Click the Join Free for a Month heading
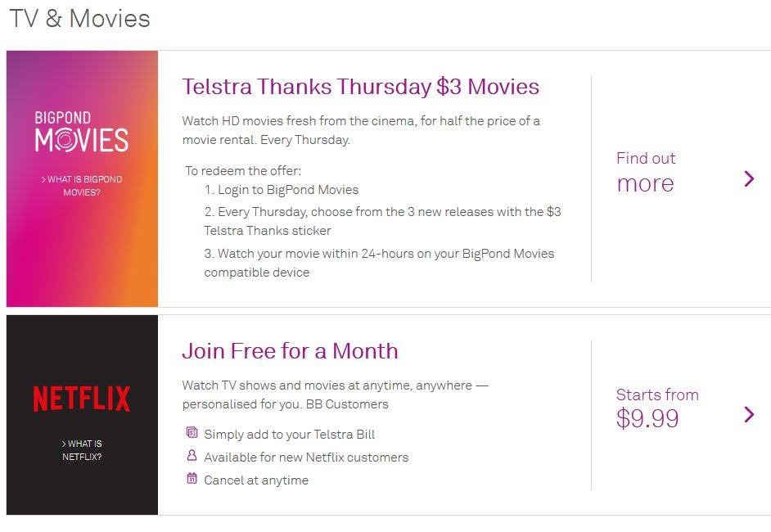 [x=290, y=351]
